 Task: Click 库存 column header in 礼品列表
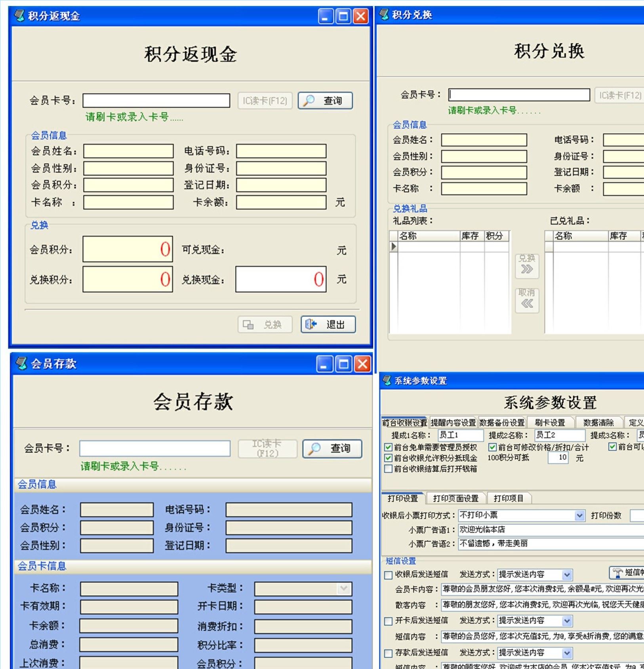(472, 236)
